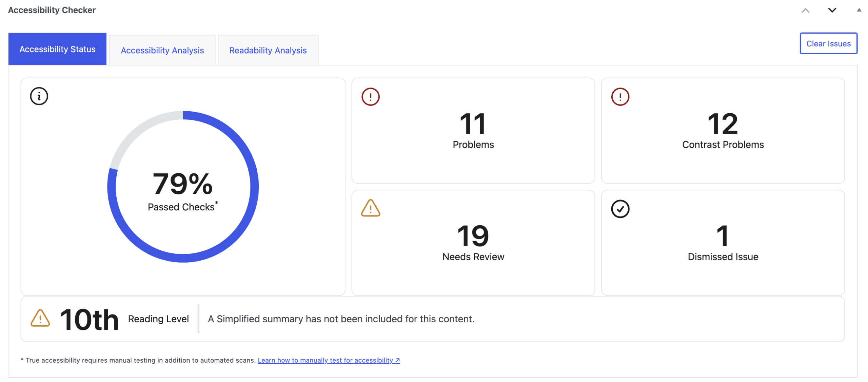
Task: Click the orange warning triangle above Needs Review
Action: 370,208
